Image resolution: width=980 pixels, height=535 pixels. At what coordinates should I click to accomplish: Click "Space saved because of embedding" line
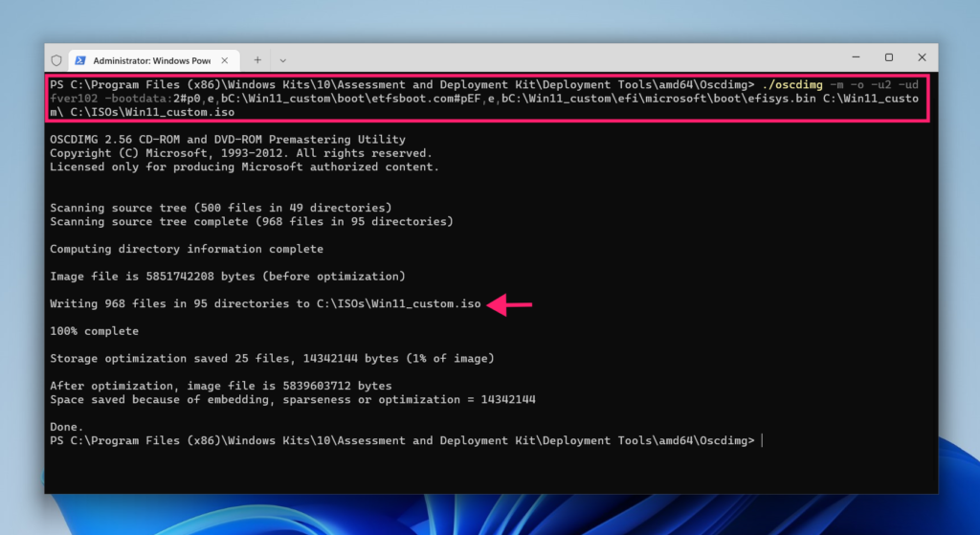[x=293, y=400]
